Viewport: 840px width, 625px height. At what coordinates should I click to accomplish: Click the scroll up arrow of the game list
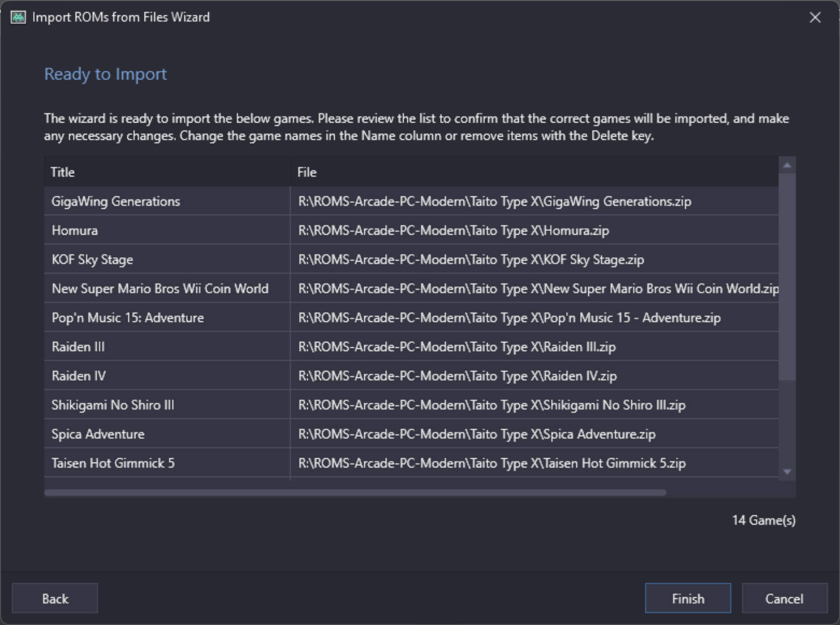[x=787, y=165]
